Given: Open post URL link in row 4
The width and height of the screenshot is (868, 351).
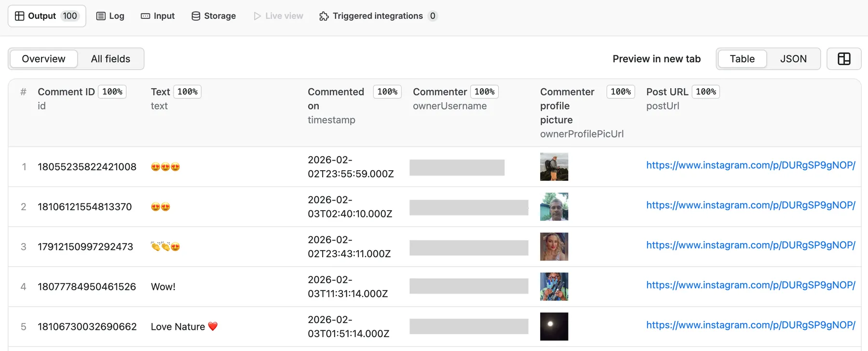Looking at the screenshot, I should click(x=751, y=285).
